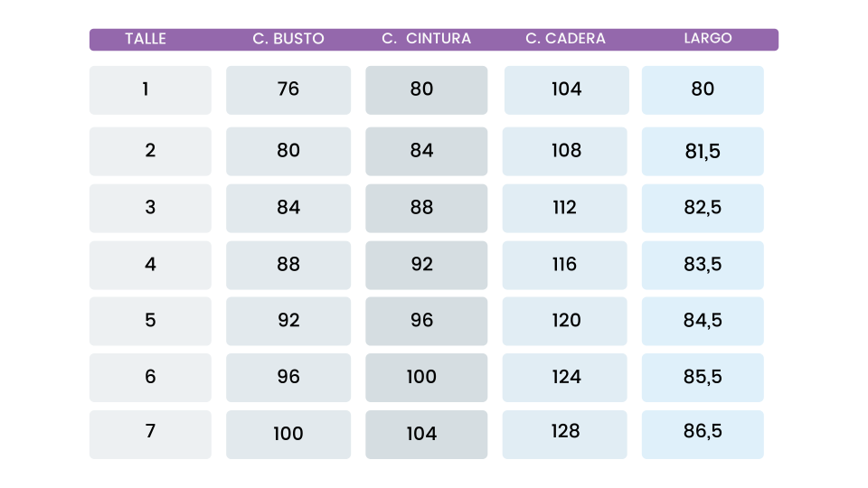Click the 85,5 length cell

pos(703,377)
